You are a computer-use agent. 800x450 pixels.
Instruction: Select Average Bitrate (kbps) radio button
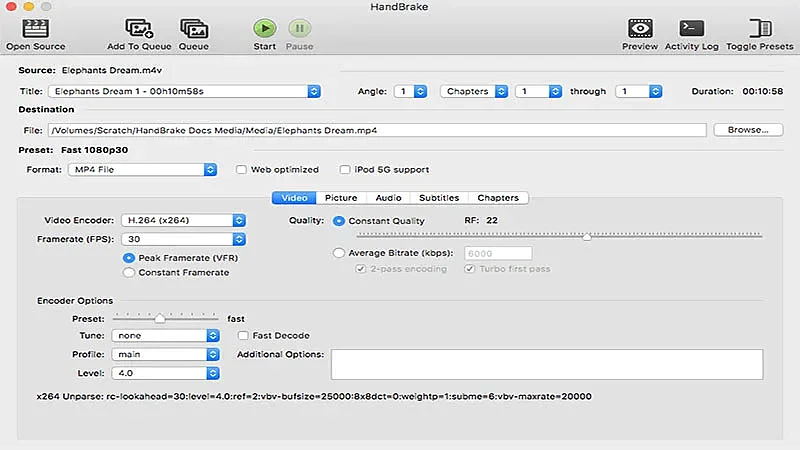click(339, 253)
